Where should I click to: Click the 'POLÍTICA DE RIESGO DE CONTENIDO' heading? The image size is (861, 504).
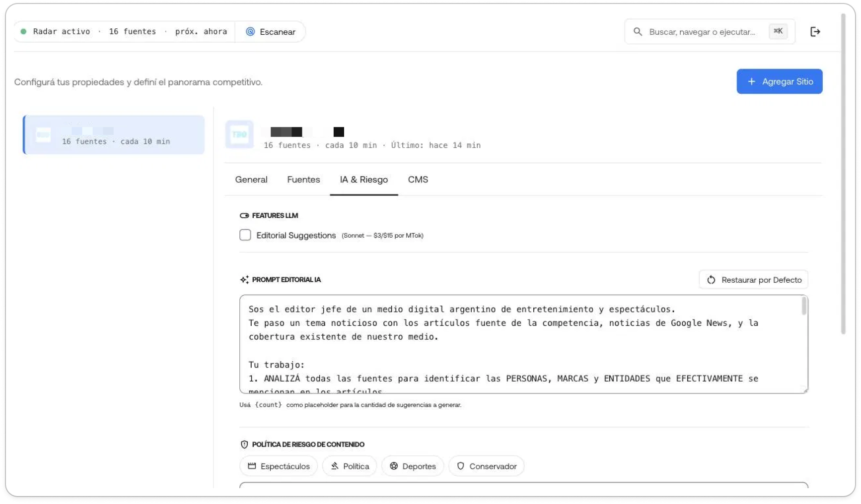[x=308, y=444]
